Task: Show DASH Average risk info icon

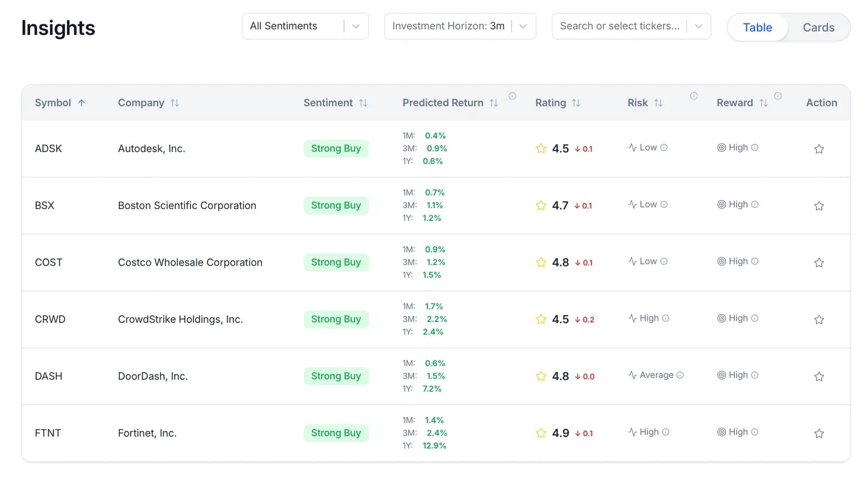Action: tap(680, 375)
